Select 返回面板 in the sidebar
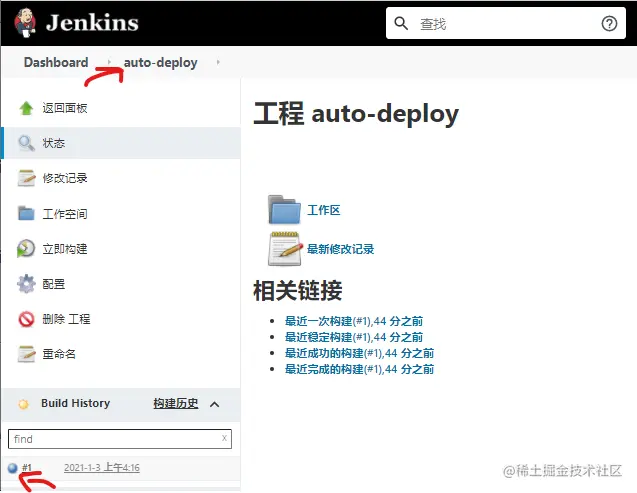Screen dimensions: 637x493 click(65, 108)
